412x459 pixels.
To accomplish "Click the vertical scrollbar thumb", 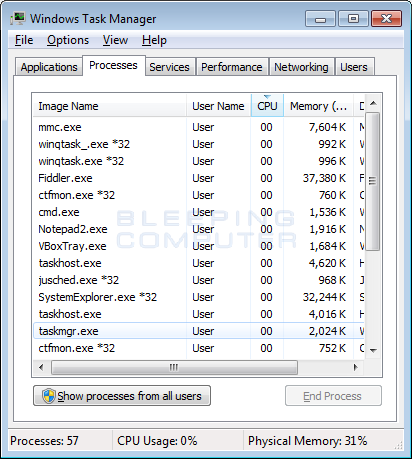I will point(373,181).
